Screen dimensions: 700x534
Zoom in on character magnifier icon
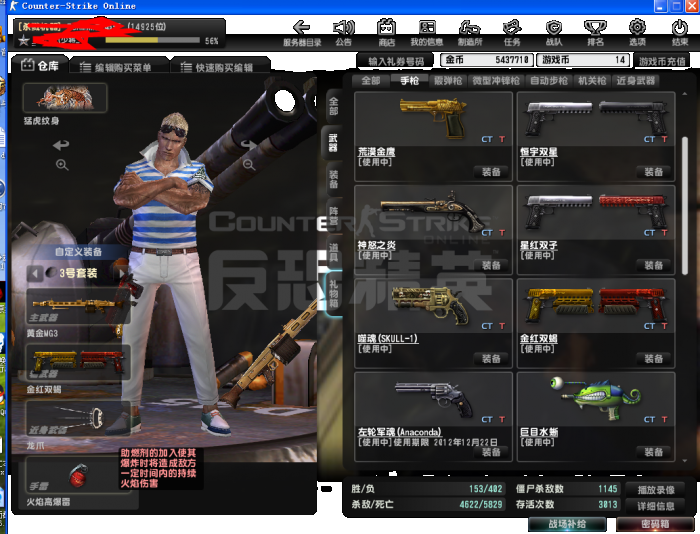62,165
